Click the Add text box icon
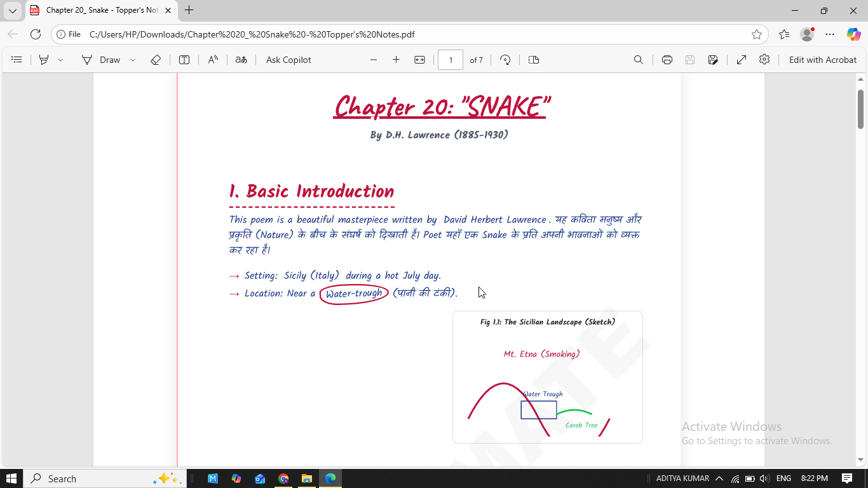The width and height of the screenshot is (868, 488). [x=184, y=60]
